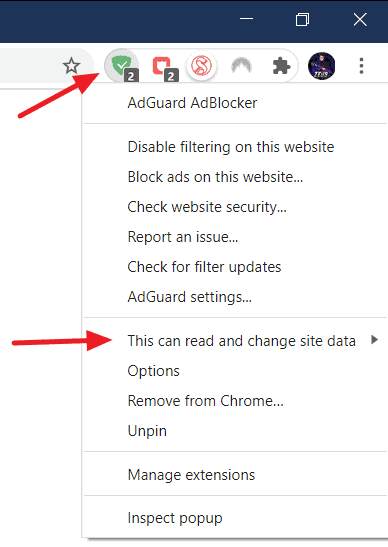388x547 pixels.
Task: Choose Block ads on this website
Action: (215, 177)
